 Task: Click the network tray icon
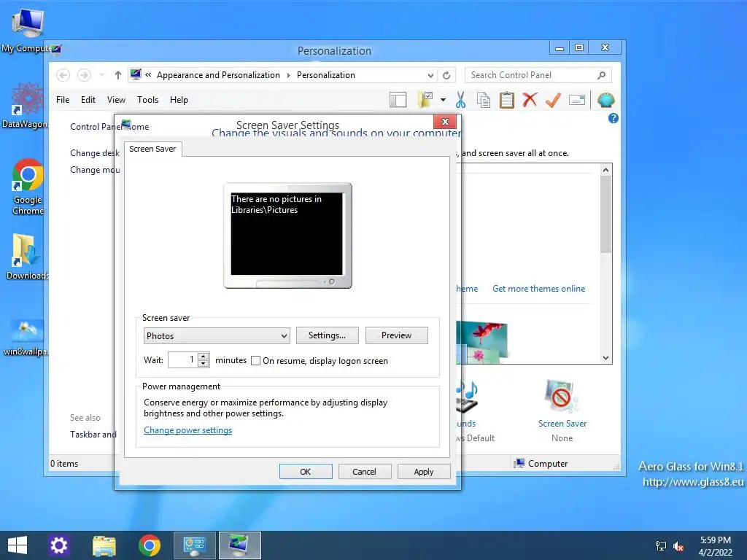[661, 546]
